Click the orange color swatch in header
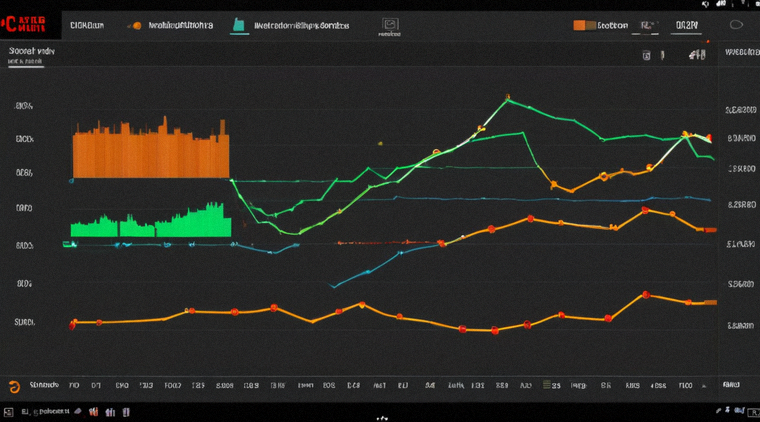The image size is (760, 422). coord(584,25)
